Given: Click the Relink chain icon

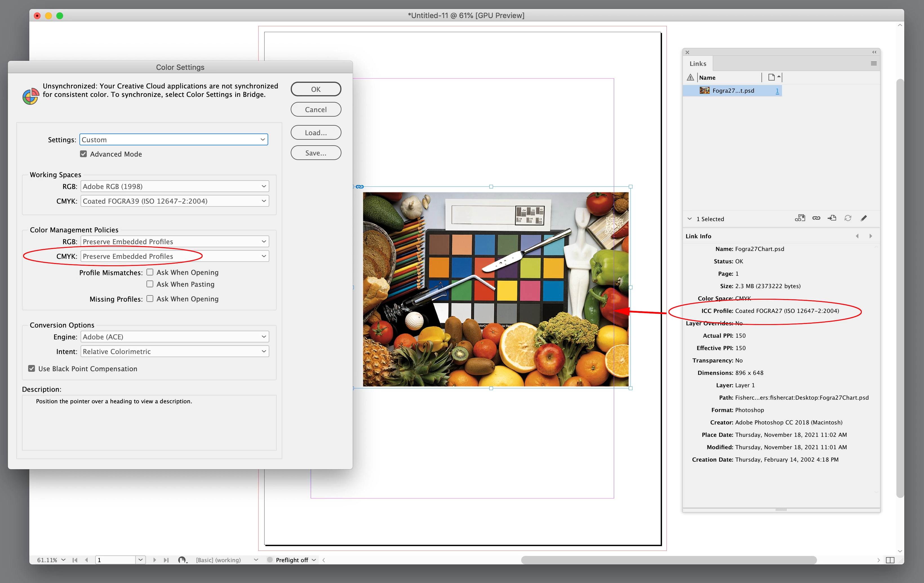Looking at the screenshot, I should point(816,218).
